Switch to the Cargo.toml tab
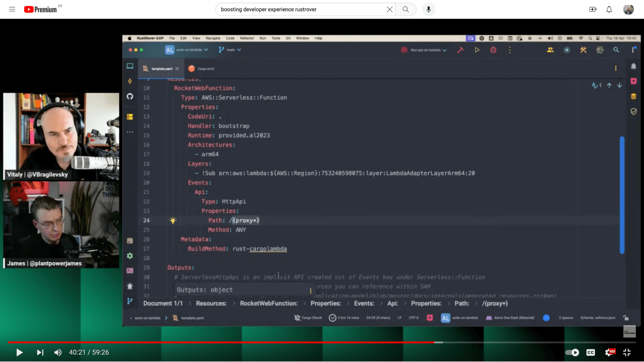Screen dimensions: 644x362 (x=201, y=69)
